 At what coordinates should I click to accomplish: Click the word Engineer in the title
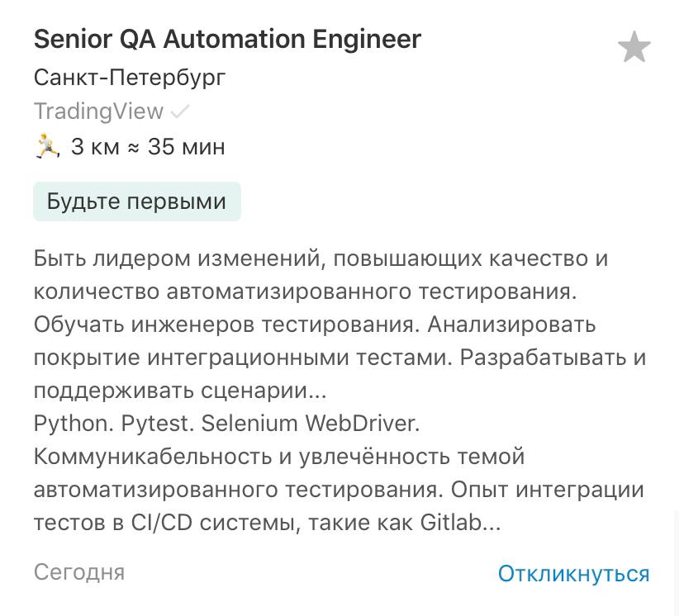coord(367,40)
